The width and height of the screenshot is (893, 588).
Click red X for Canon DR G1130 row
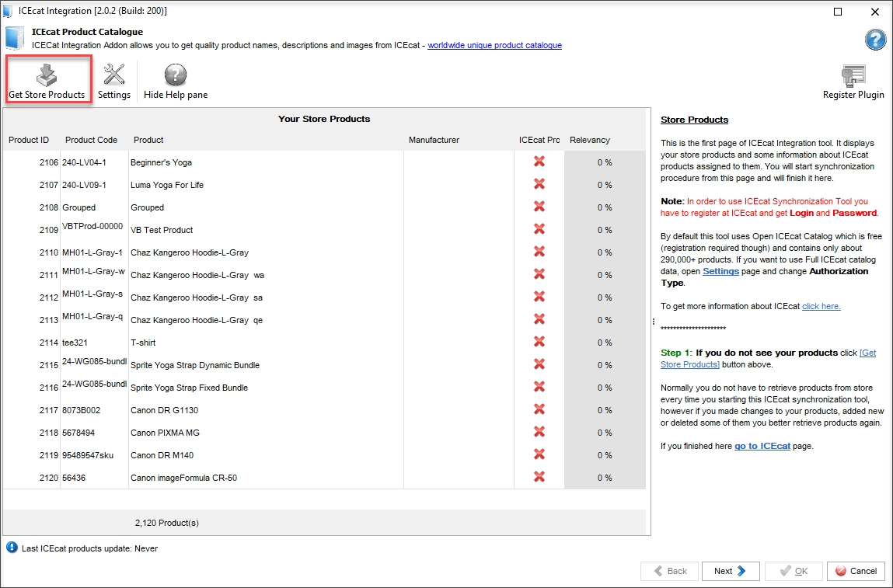(539, 409)
